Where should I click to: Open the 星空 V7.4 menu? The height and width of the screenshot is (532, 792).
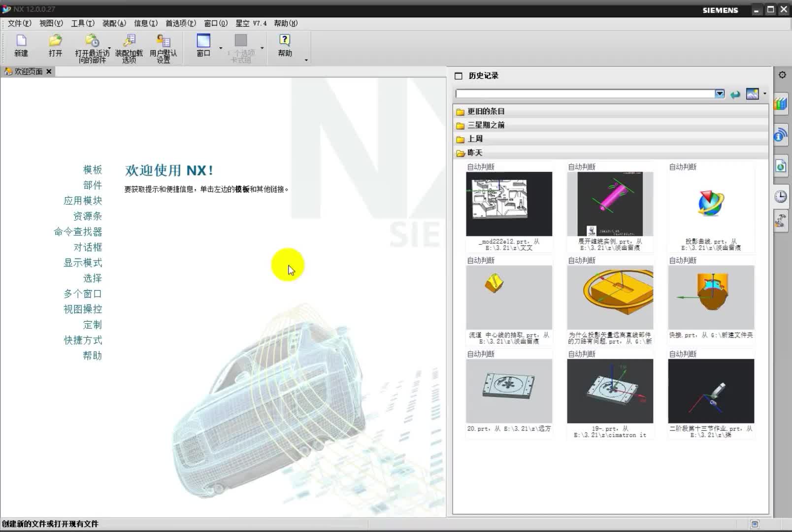251,23
